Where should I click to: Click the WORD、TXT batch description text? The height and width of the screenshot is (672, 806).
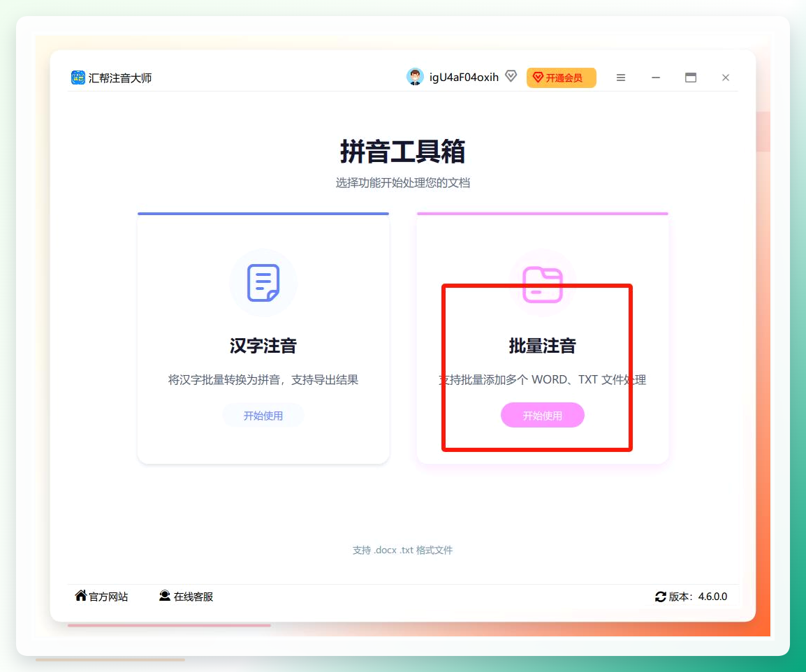pos(542,380)
